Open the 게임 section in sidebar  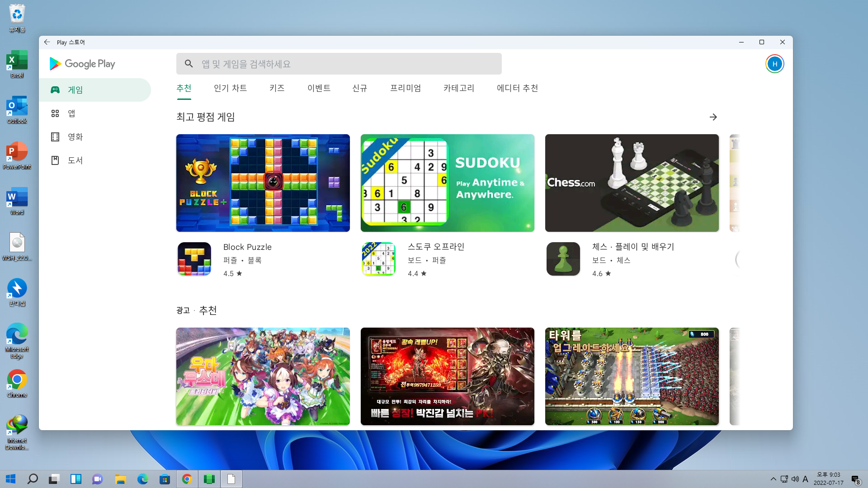(95, 90)
